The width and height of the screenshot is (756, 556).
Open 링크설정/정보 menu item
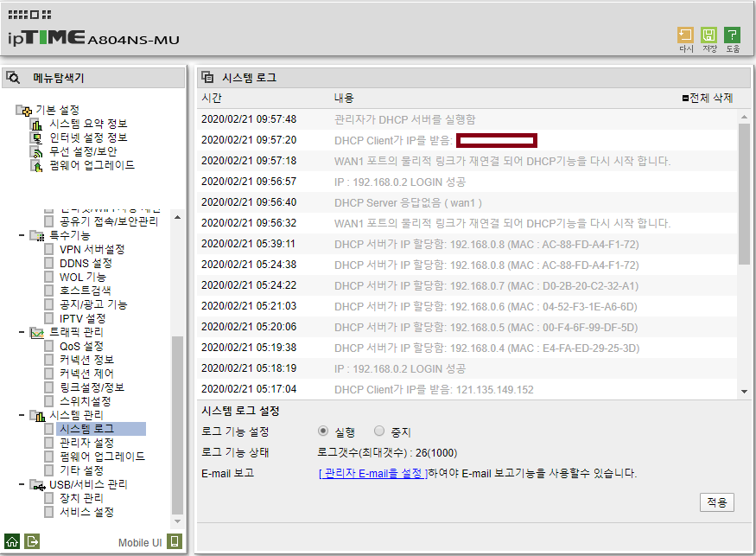point(92,387)
